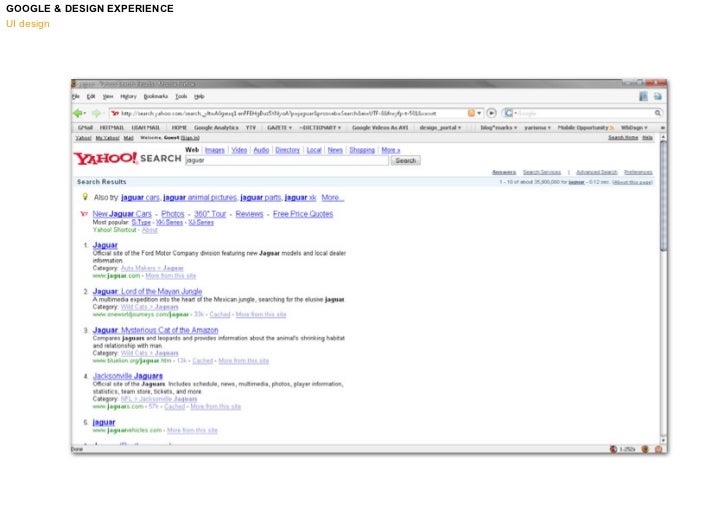Expand the GAZETE bookmarks folder
728x515 pixels.
[x=279, y=127]
